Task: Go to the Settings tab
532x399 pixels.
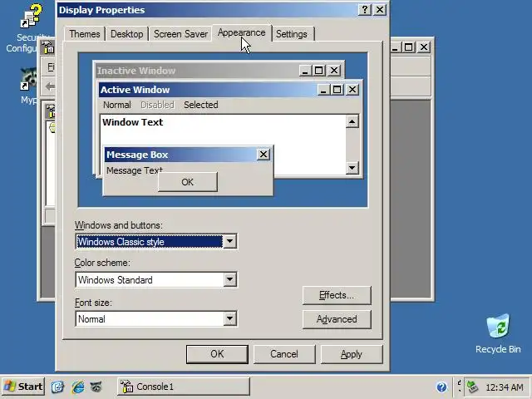Action: (292, 34)
